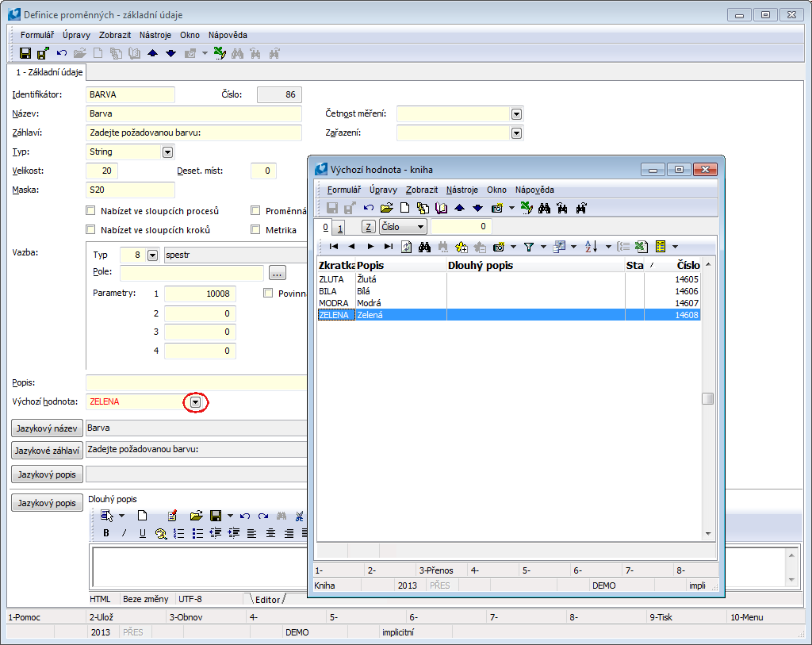Viewport: 812px width, 645px height.
Task: Click the undo arrow in main toolbar
Action: tap(62, 53)
